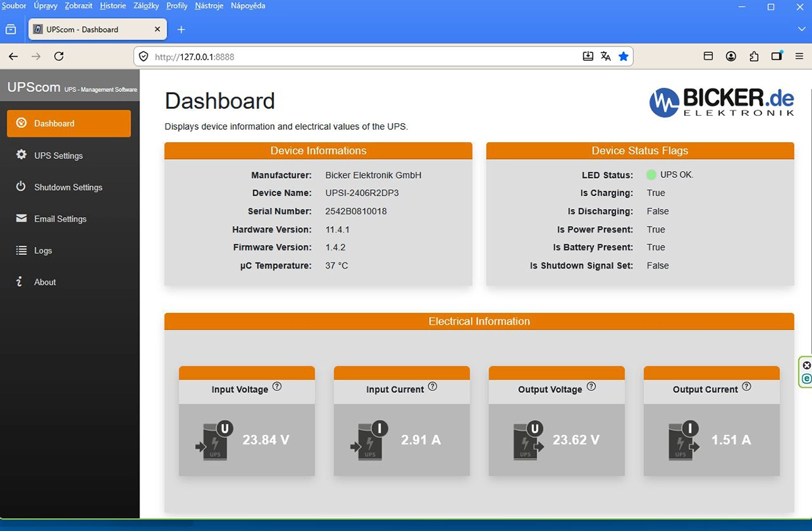Open the Zobrazit menu

tap(78, 6)
